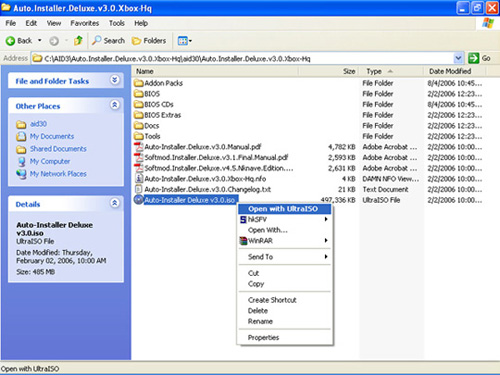Select the Docs folder icon
The width and height of the screenshot is (500, 375).
point(139,126)
